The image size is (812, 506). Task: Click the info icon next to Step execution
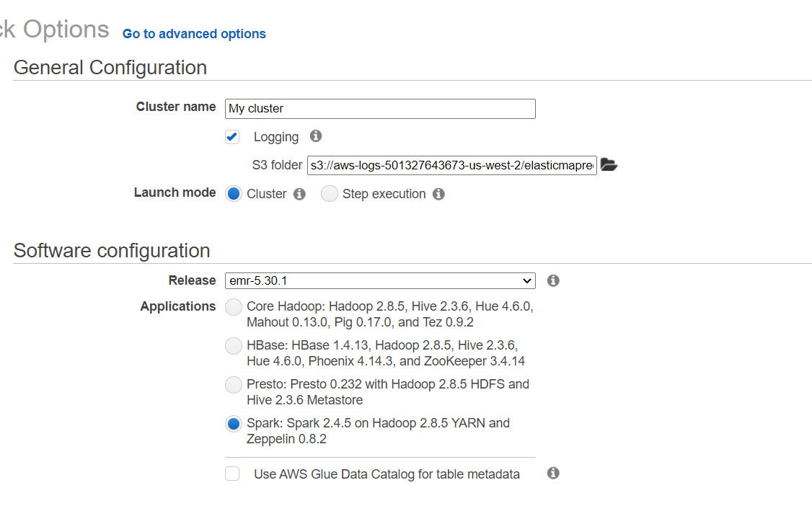pos(438,193)
